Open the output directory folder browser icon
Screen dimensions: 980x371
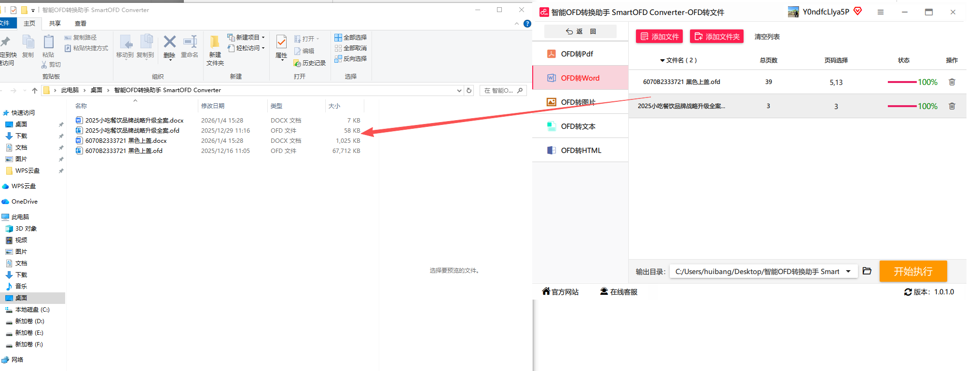867,271
